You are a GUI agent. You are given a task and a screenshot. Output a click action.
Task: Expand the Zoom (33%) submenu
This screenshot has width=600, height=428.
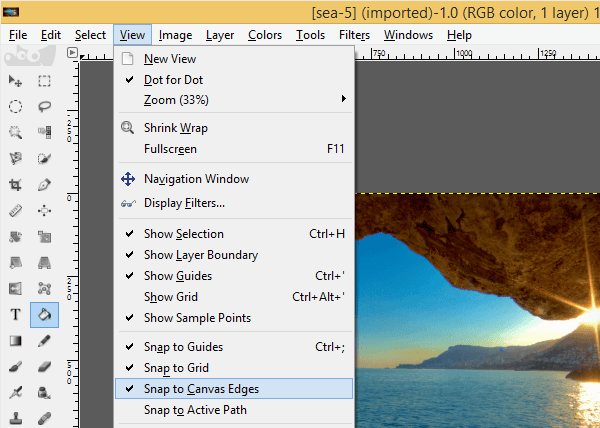234,100
